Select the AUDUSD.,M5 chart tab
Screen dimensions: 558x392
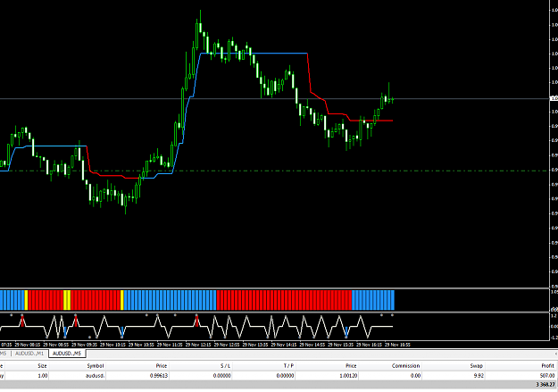[67, 354]
